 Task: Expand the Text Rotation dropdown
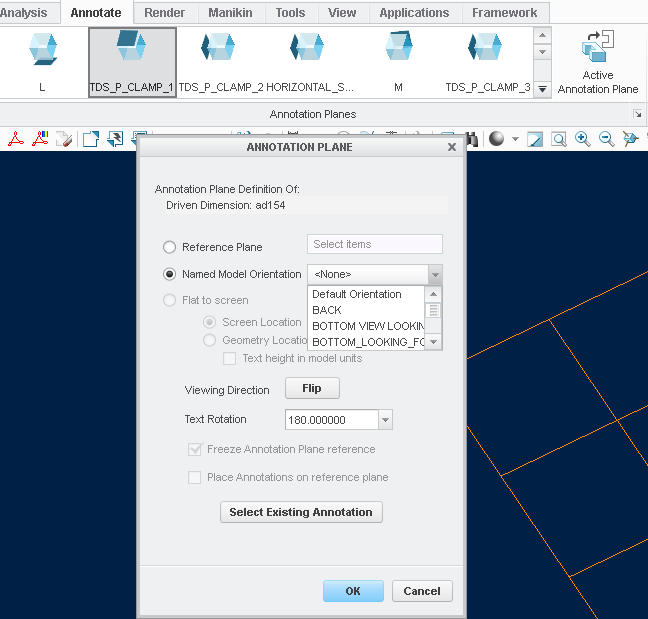click(x=386, y=420)
